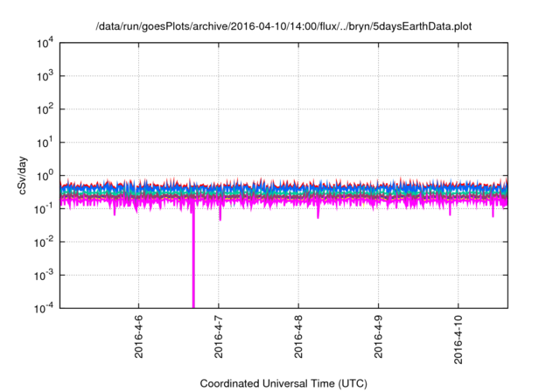Click the 10^1 y-axis tick label
The height and width of the screenshot is (392, 560).
[45, 143]
